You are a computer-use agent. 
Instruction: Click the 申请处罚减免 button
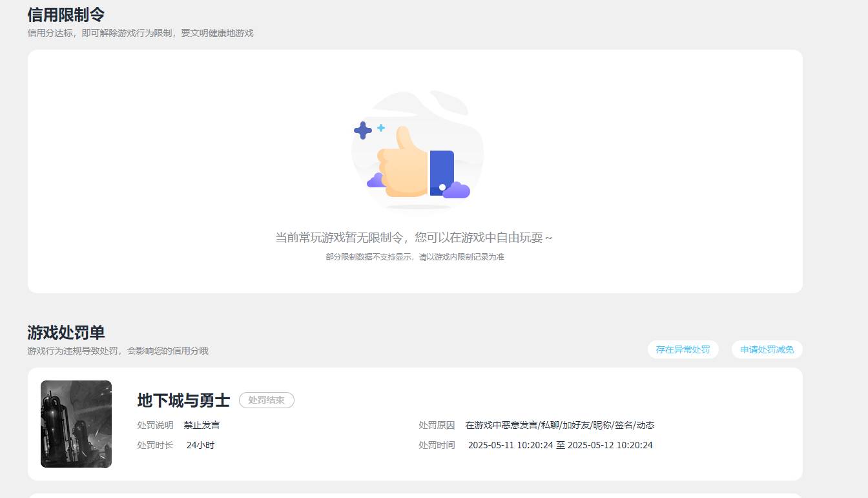point(767,349)
